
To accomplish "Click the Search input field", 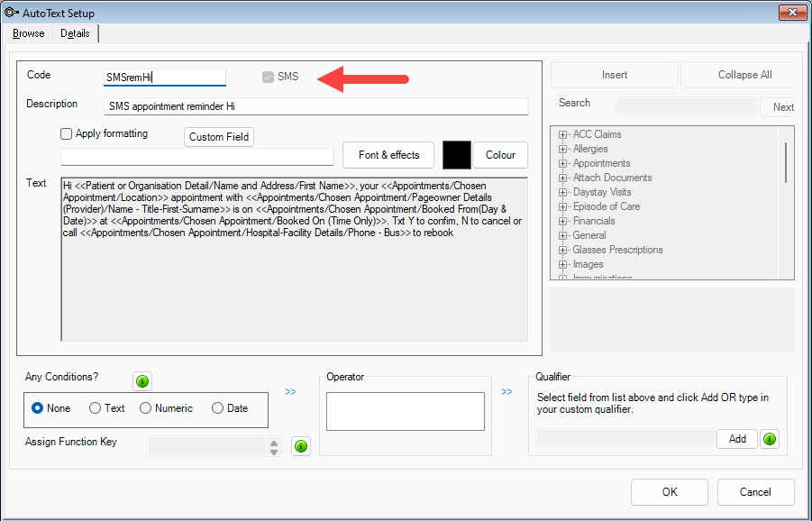I will [x=686, y=105].
